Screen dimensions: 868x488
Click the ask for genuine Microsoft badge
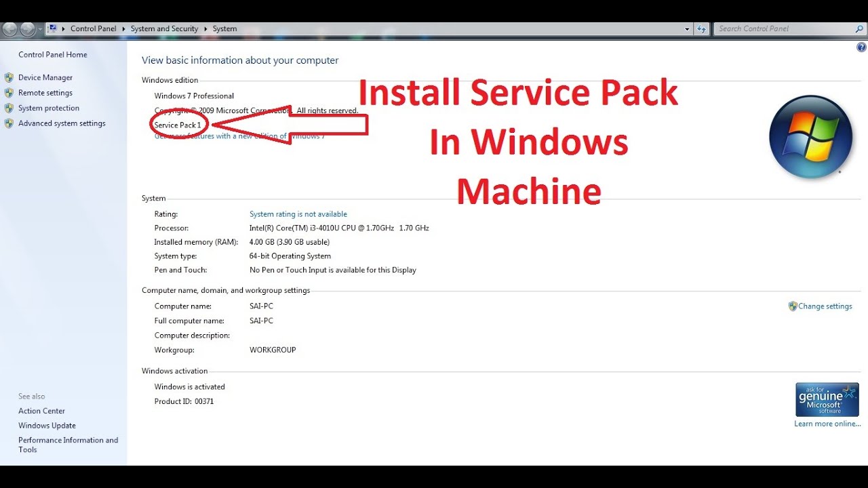827,399
